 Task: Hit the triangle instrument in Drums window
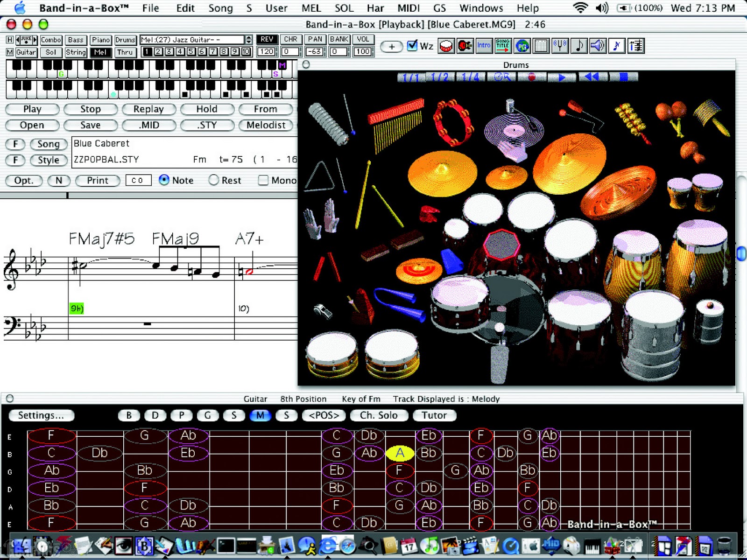319,177
